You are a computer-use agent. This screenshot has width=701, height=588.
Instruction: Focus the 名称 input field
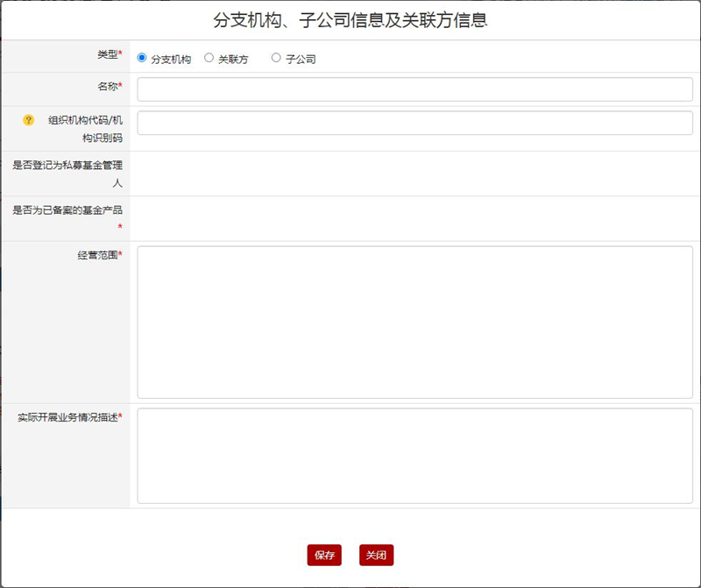(414, 89)
